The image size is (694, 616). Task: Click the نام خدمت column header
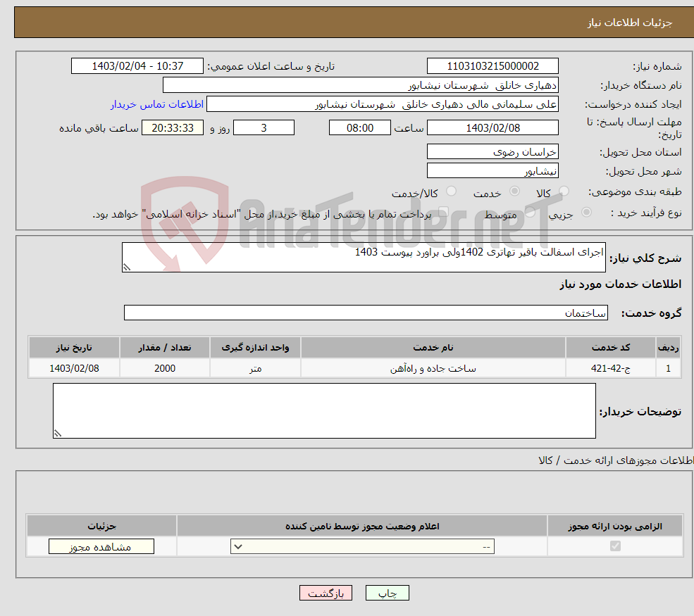[x=433, y=348]
